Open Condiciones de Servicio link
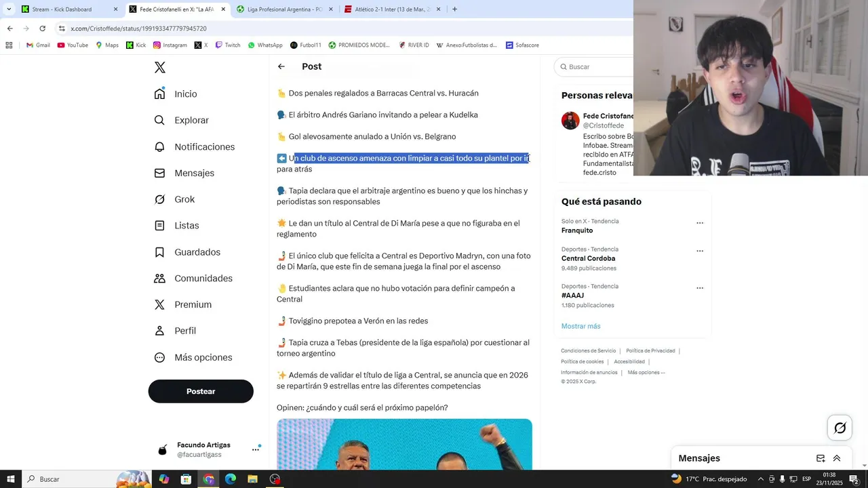 coord(589,351)
